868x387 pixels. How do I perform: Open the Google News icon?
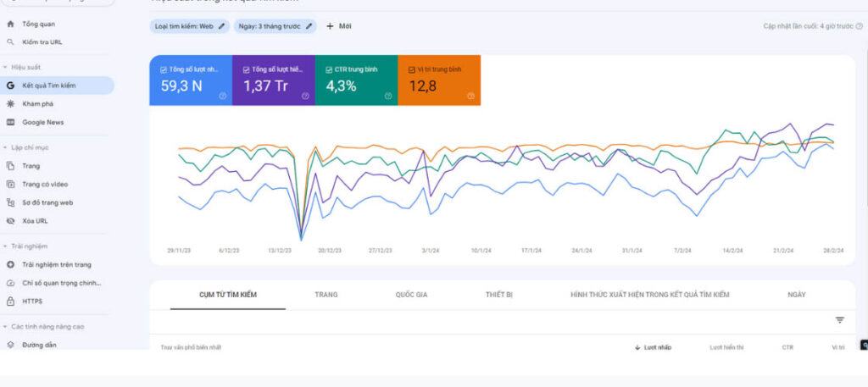tap(10, 122)
